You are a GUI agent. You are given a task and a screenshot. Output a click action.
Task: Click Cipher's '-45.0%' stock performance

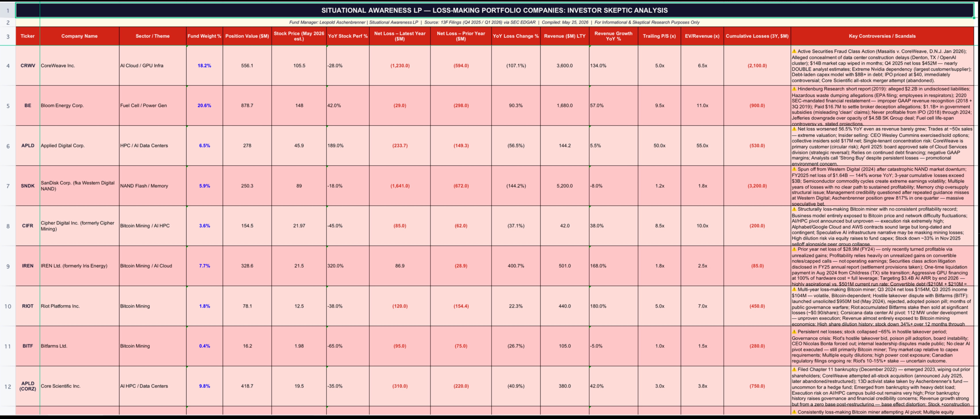pyautogui.click(x=348, y=226)
